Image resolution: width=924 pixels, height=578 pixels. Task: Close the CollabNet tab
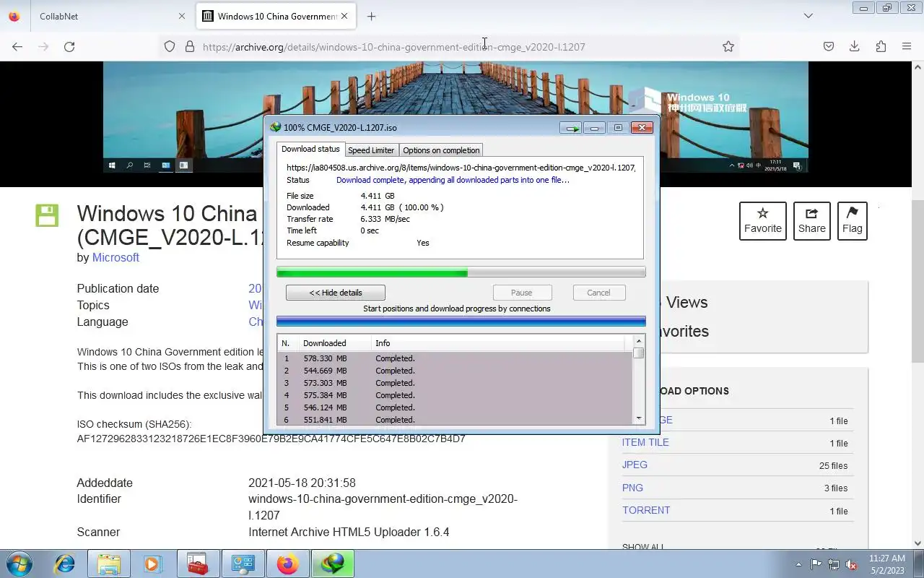point(183,16)
